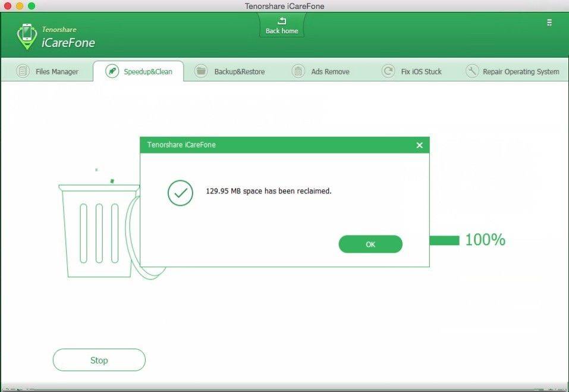
Task: Click the Files Manager document icon
Action: coord(23,71)
